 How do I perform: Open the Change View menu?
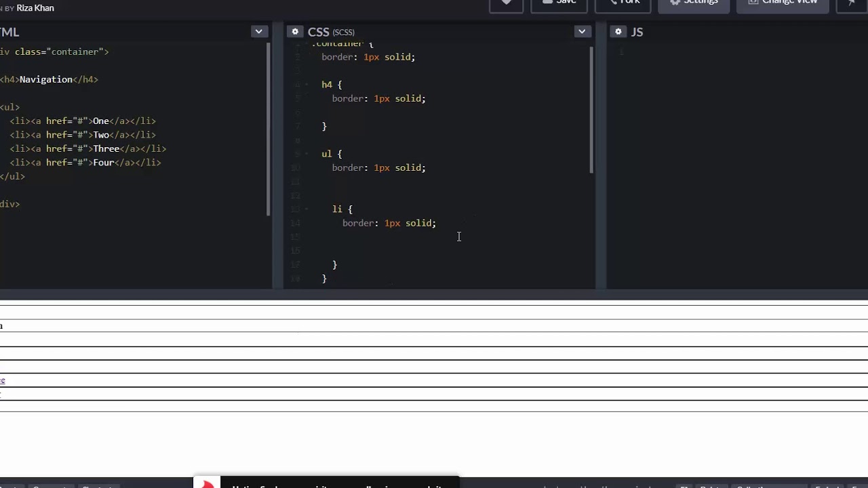point(783,3)
